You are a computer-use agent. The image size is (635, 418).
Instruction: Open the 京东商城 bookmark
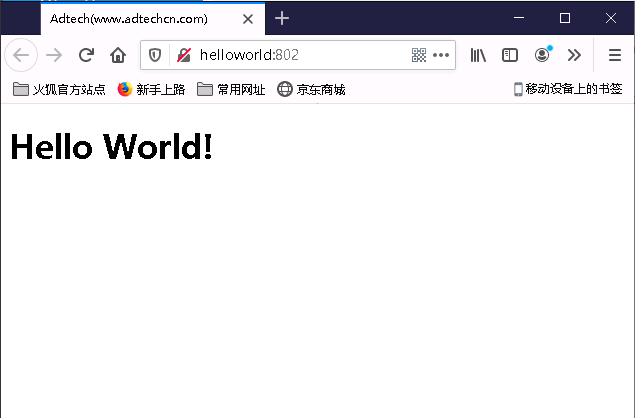click(311, 89)
